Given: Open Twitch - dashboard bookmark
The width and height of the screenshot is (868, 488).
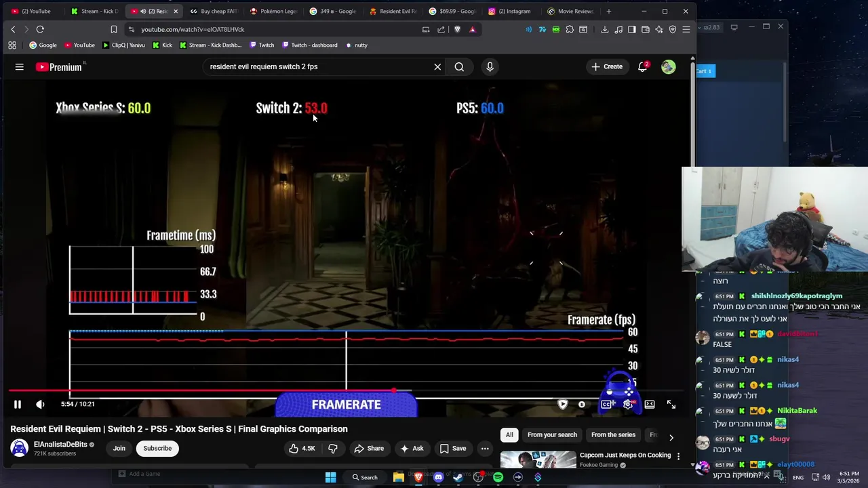Looking at the screenshot, I should (309, 45).
